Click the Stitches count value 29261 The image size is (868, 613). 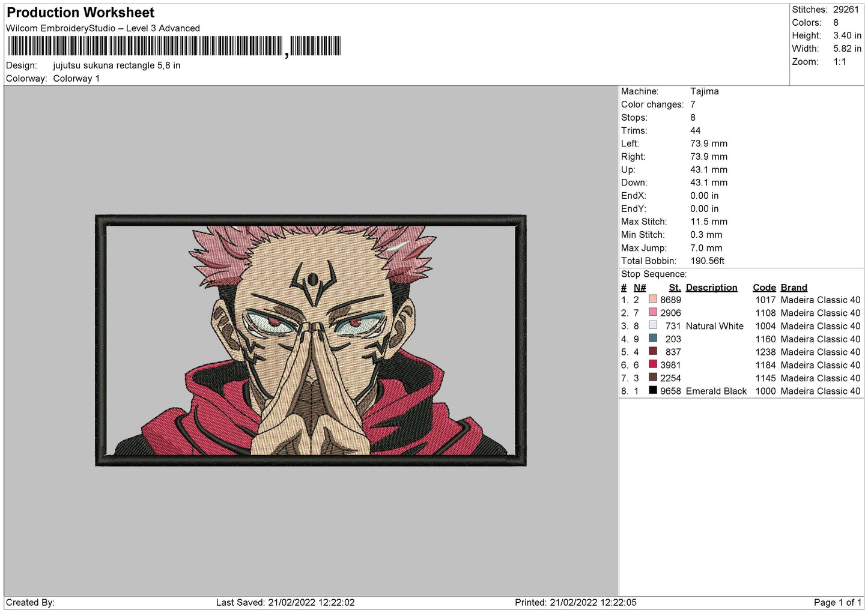(x=846, y=10)
